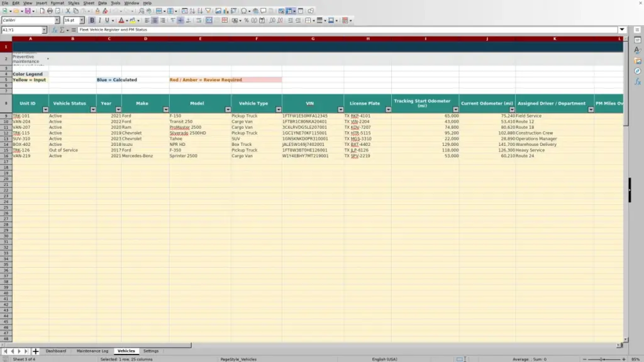644x362 pixels.
Task: Clear direct formatting icon
Action: [105, 11]
